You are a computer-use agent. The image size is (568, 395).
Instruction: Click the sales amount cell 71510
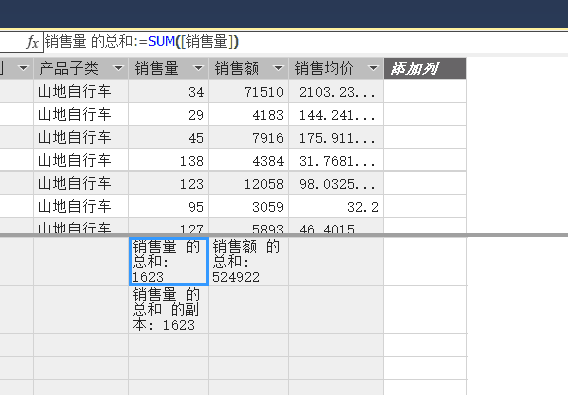coord(248,91)
